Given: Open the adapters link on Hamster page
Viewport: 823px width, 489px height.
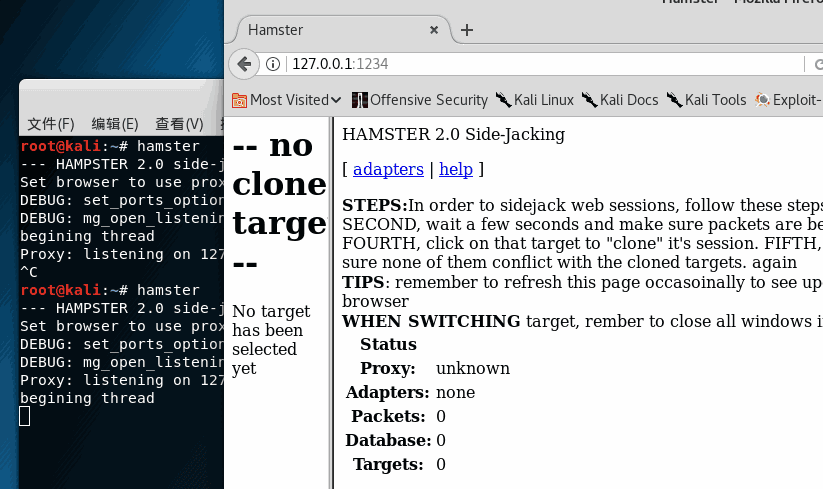Looking at the screenshot, I should (x=388, y=169).
